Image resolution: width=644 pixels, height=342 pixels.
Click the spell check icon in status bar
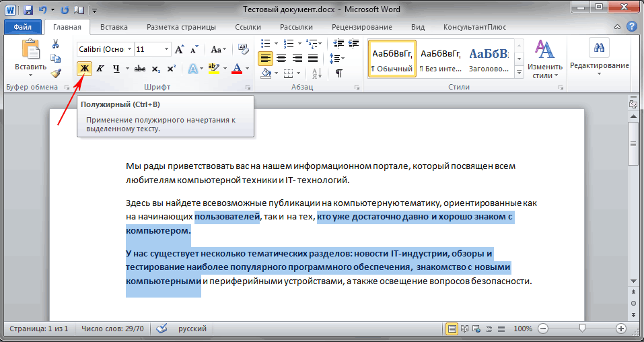(x=162, y=329)
